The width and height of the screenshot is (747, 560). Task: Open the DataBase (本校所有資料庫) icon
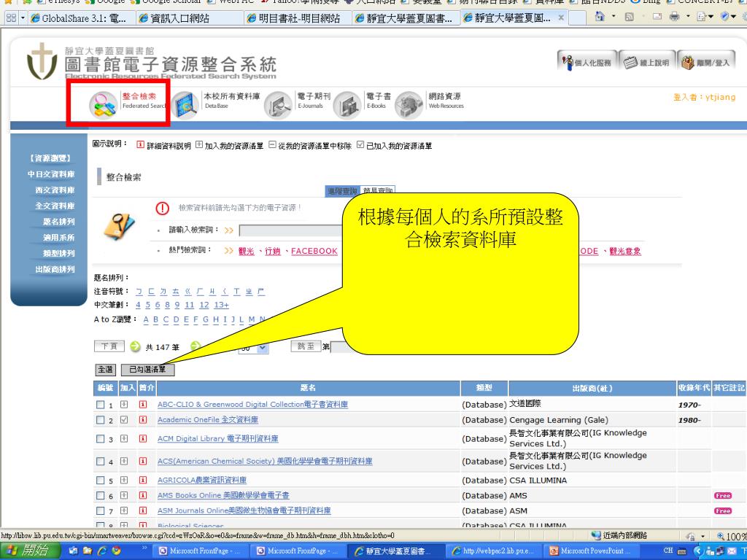[185, 105]
